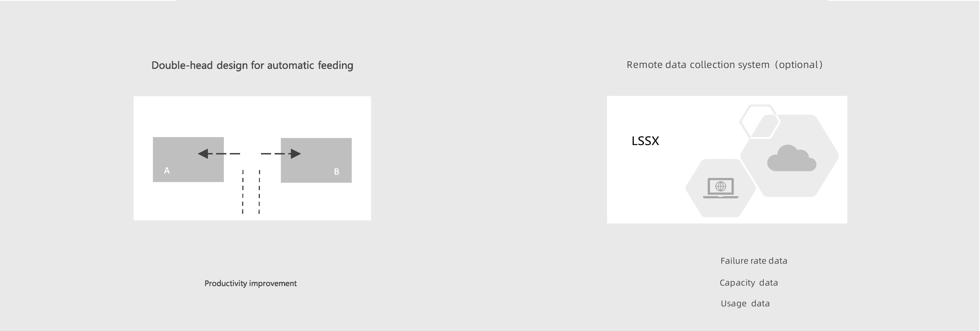Click the letter B label
The height and width of the screenshot is (331, 980).
336,172
